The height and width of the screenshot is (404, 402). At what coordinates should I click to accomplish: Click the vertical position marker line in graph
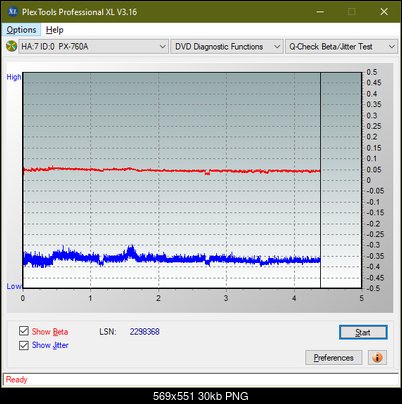(x=320, y=180)
